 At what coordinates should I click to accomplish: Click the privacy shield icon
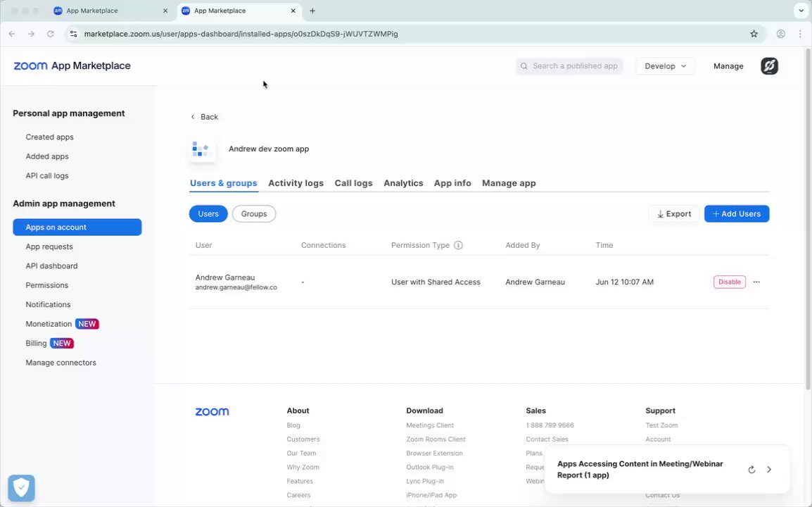(21, 488)
